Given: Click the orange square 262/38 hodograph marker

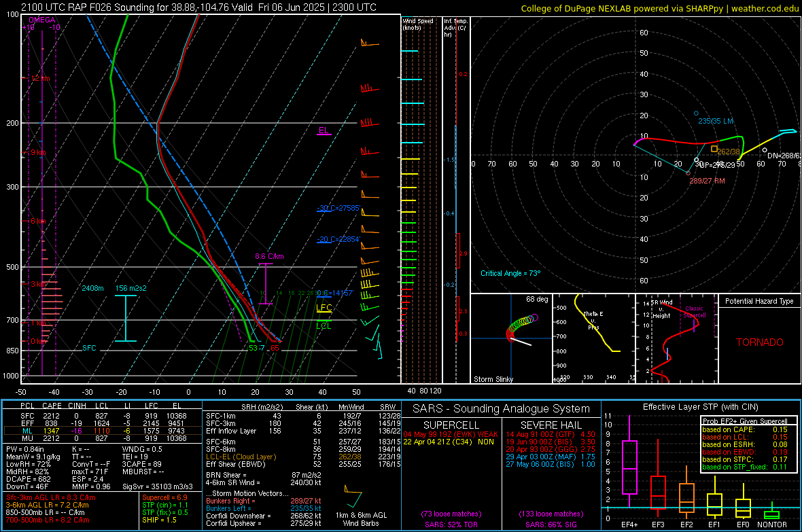Looking at the screenshot, I should click(714, 149).
